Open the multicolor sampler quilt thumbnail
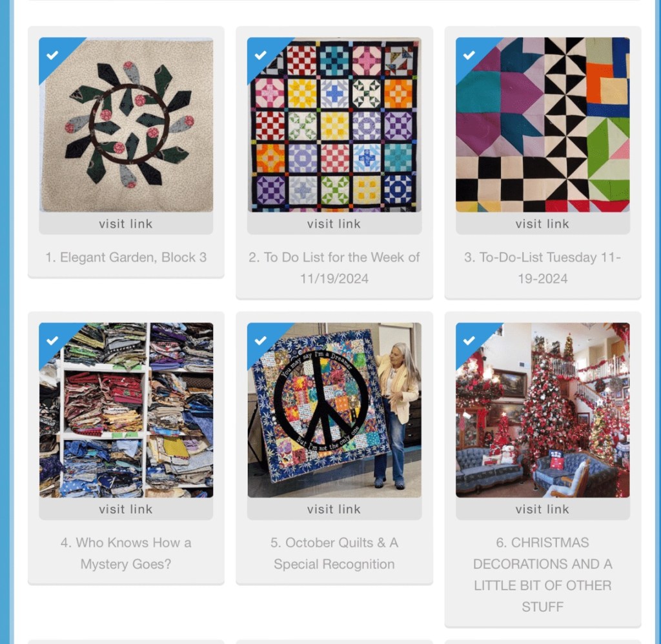Image resolution: width=661 pixels, height=644 pixels. tap(334, 125)
